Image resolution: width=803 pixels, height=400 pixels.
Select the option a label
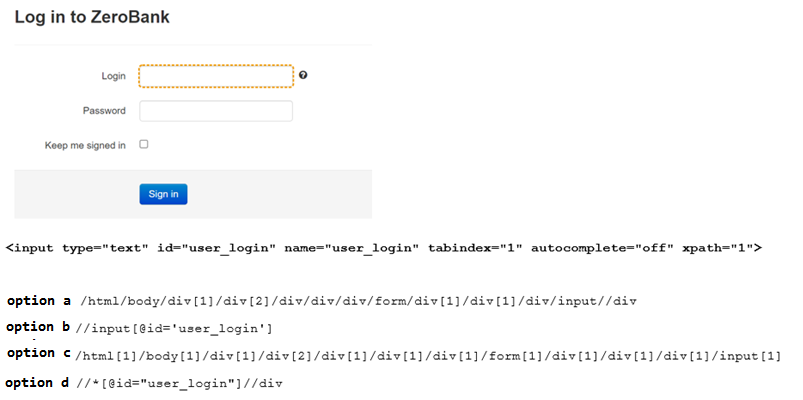tap(39, 301)
